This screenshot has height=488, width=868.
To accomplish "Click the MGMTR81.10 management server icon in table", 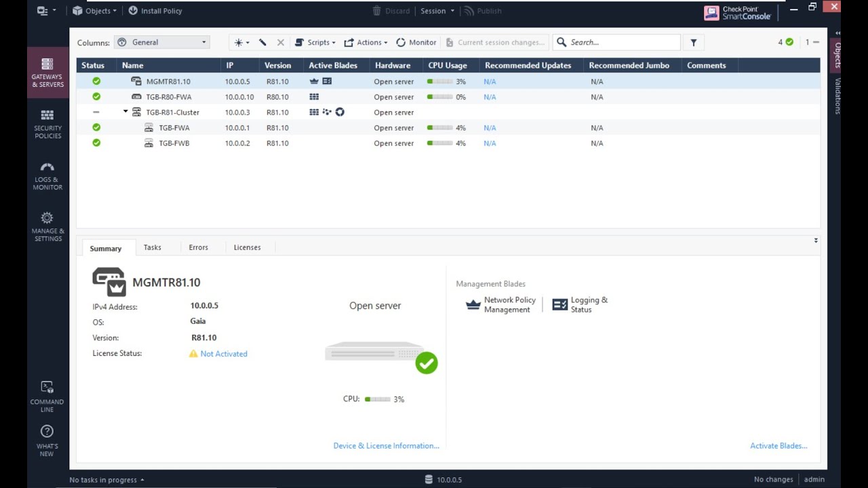I will pyautogui.click(x=136, y=81).
